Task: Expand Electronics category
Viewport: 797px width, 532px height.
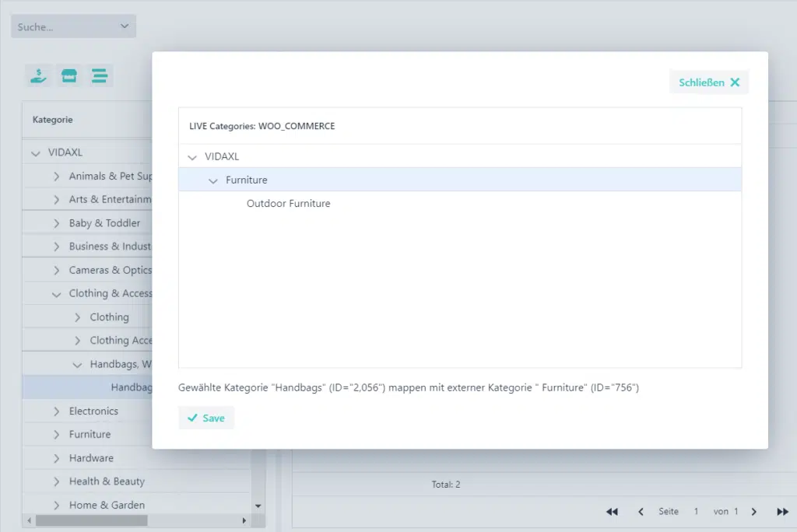Action: 56,411
